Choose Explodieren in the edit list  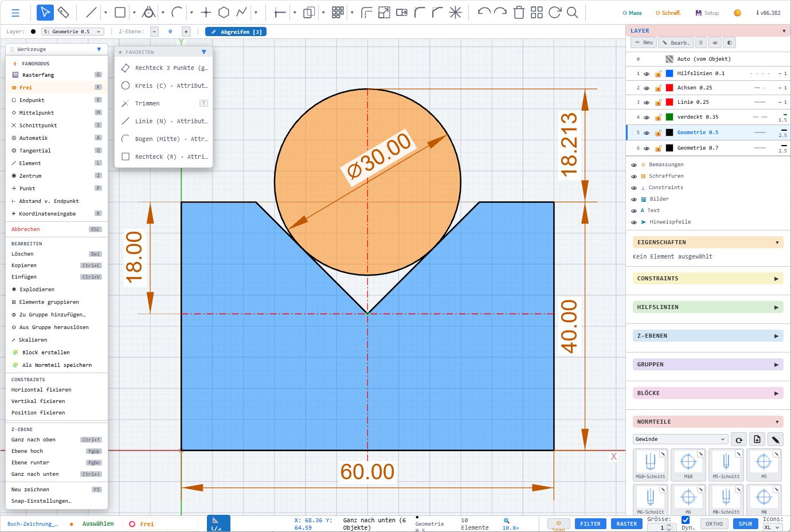point(57,290)
